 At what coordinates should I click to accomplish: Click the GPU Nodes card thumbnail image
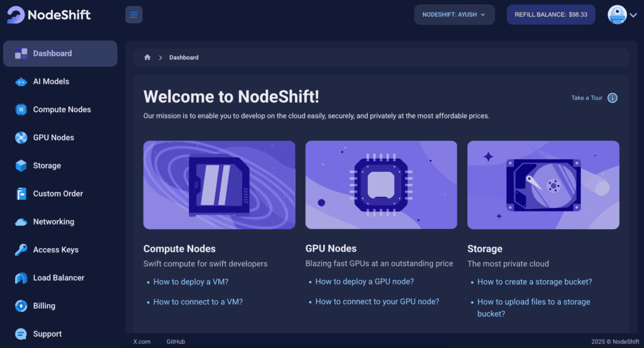click(381, 184)
